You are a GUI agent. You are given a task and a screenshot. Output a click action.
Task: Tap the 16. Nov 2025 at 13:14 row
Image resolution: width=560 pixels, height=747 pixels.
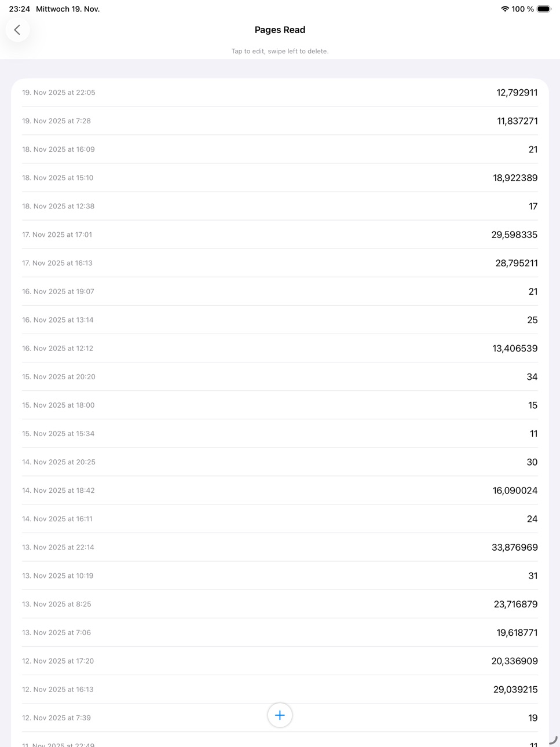pos(280,320)
